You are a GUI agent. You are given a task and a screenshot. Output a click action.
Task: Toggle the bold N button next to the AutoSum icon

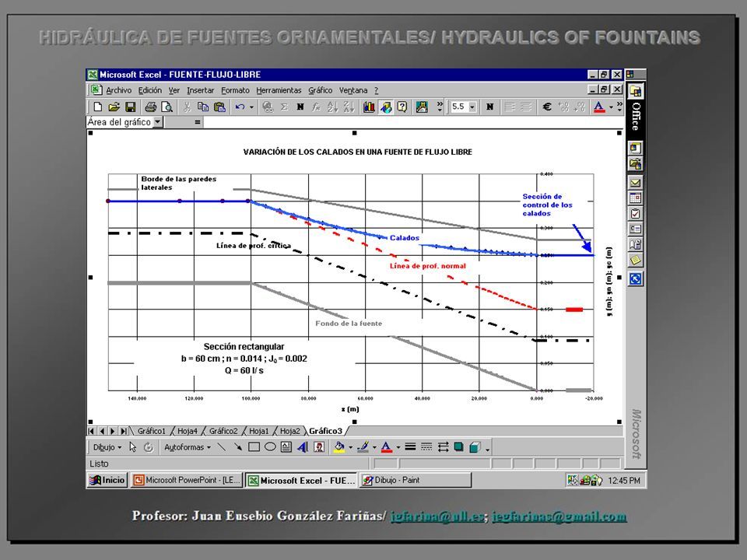300,107
